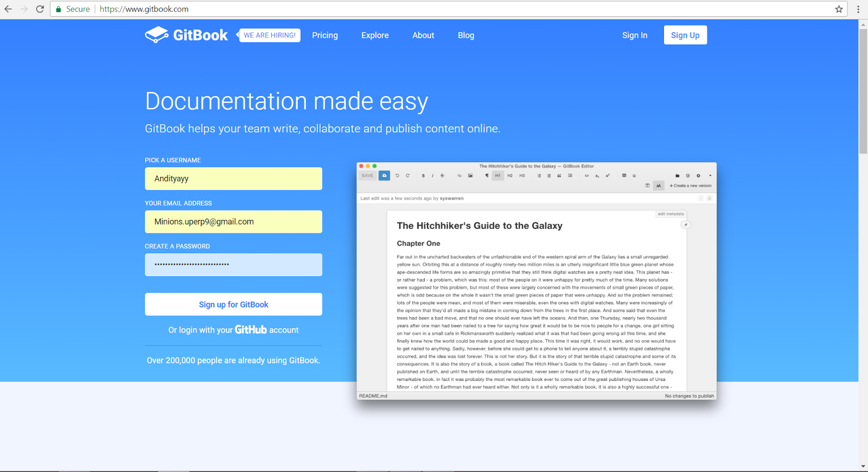Viewport: 868px width, 472px height.
Task: Click the page vertical scrollbar
Action: pyautogui.click(x=863, y=92)
